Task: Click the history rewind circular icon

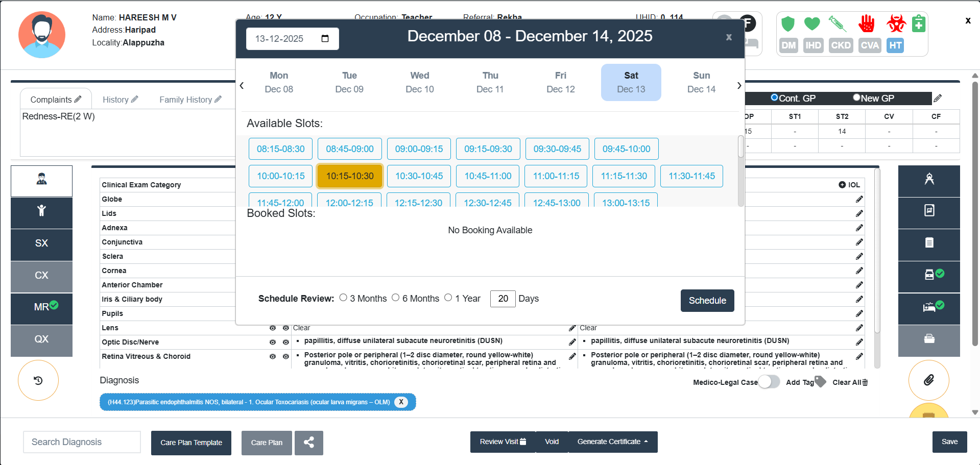Action: (x=38, y=380)
